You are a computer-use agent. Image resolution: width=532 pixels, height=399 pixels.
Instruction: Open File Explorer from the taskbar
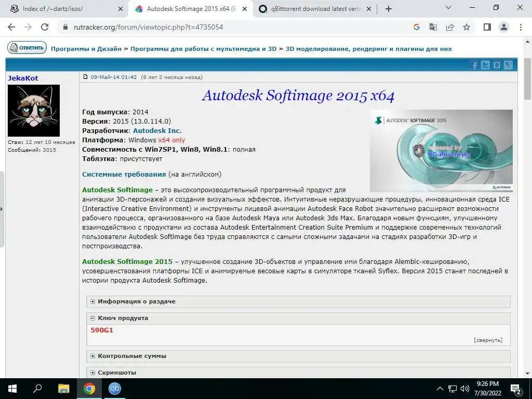point(63,389)
